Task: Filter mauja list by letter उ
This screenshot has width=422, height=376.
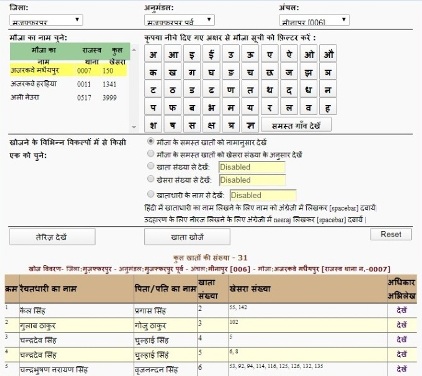Action: tap(231, 54)
